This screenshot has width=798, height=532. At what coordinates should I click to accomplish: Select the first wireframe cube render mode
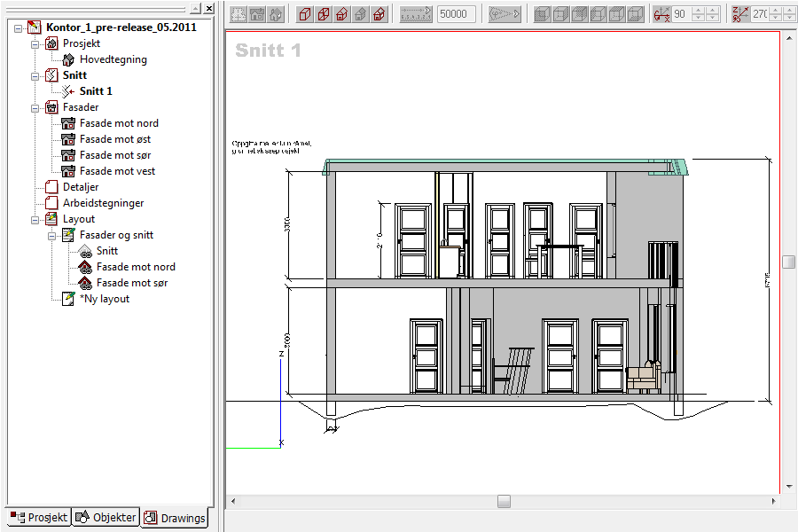click(542, 14)
